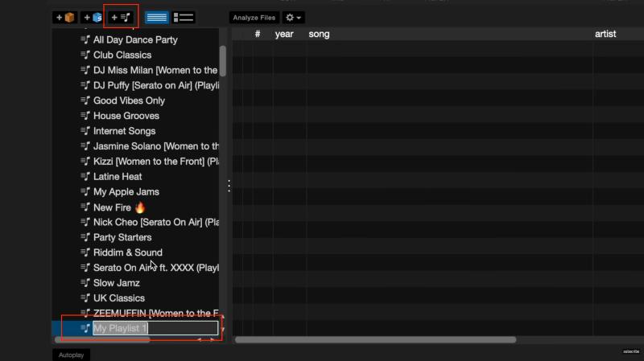
Task: Select the All Day Dance Party playlist
Action: (135, 39)
